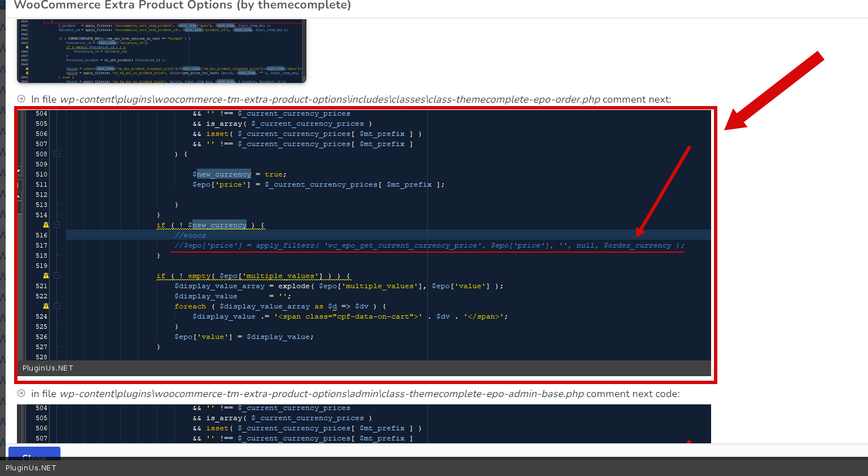Click the warning icon beside the foreach line
Screen dimensions: 868x476
click(46, 306)
